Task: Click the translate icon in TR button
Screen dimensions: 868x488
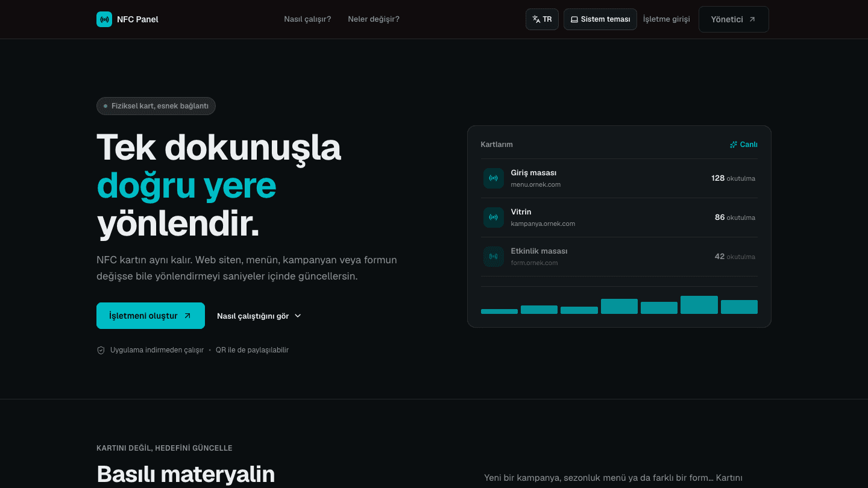Action: point(536,19)
